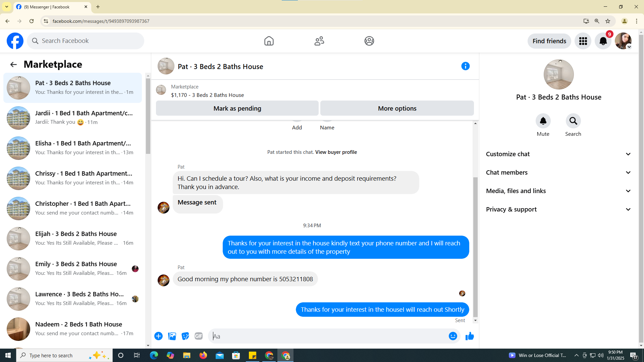Open the Groups icon in top navigation

click(x=369, y=41)
